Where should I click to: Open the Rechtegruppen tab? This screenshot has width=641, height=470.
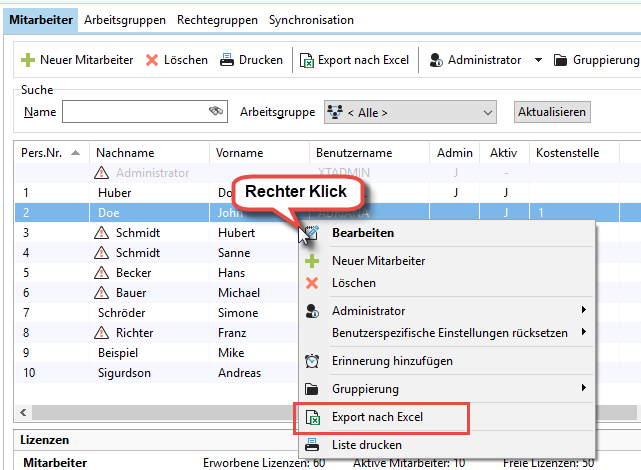(x=217, y=20)
